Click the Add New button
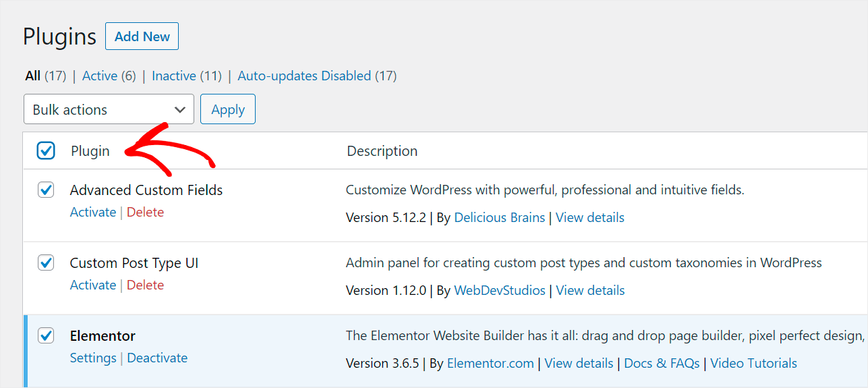Image resolution: width=868 pixels, height=388 pixels. (x=142, y=36)
